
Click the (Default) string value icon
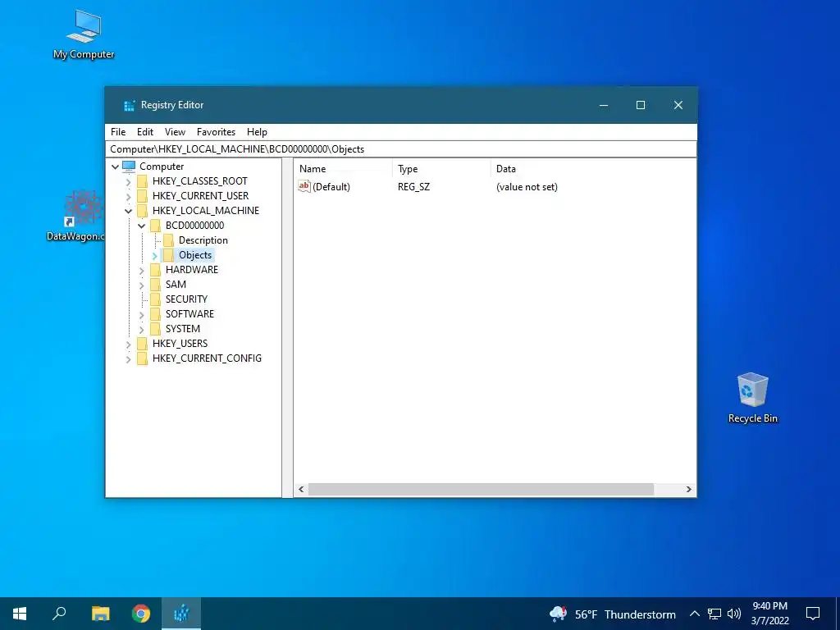[304, 186]
